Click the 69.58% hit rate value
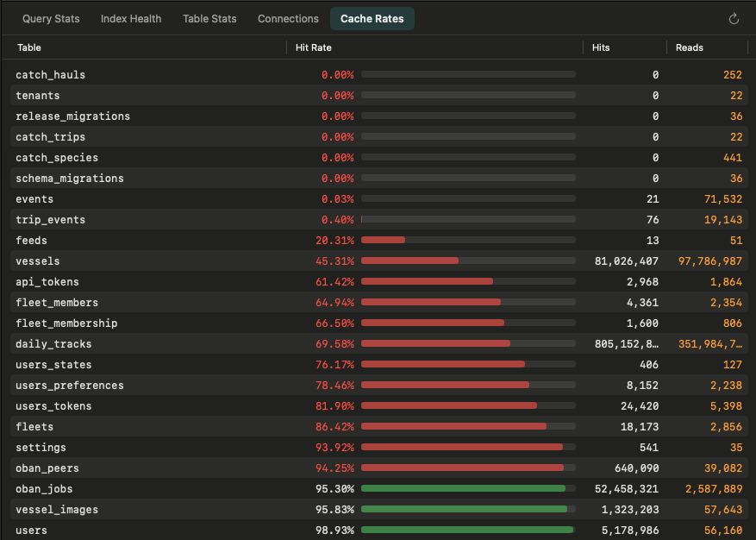Screen dimensions: 756x540 click(334, 344)
